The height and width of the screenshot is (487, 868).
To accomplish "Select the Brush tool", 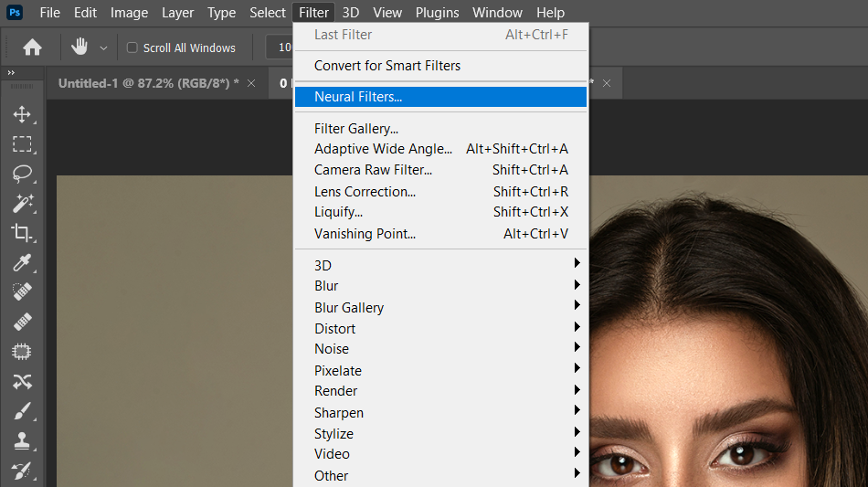I will click(22, 411).
